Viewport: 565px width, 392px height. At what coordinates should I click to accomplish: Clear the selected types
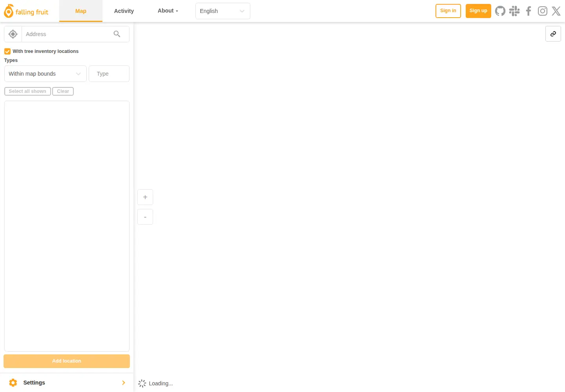click(63, 91)
